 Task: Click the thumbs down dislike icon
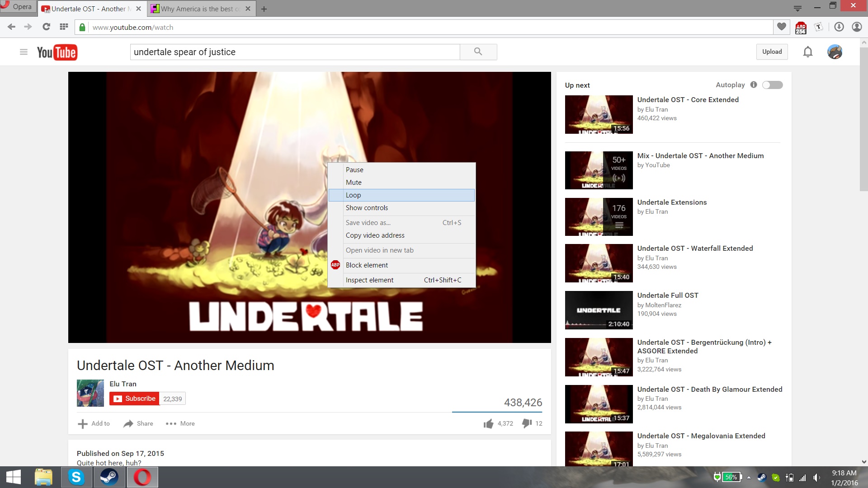527,423
